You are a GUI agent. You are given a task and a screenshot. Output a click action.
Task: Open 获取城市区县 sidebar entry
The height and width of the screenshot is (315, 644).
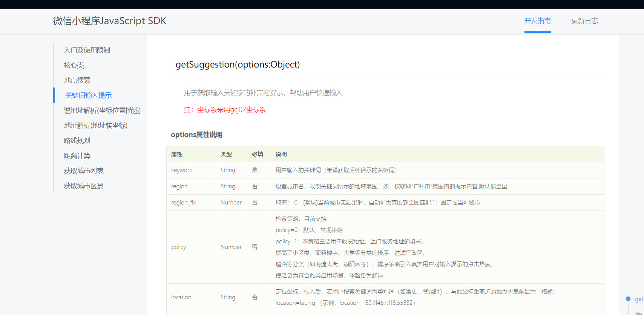point(84,186)
